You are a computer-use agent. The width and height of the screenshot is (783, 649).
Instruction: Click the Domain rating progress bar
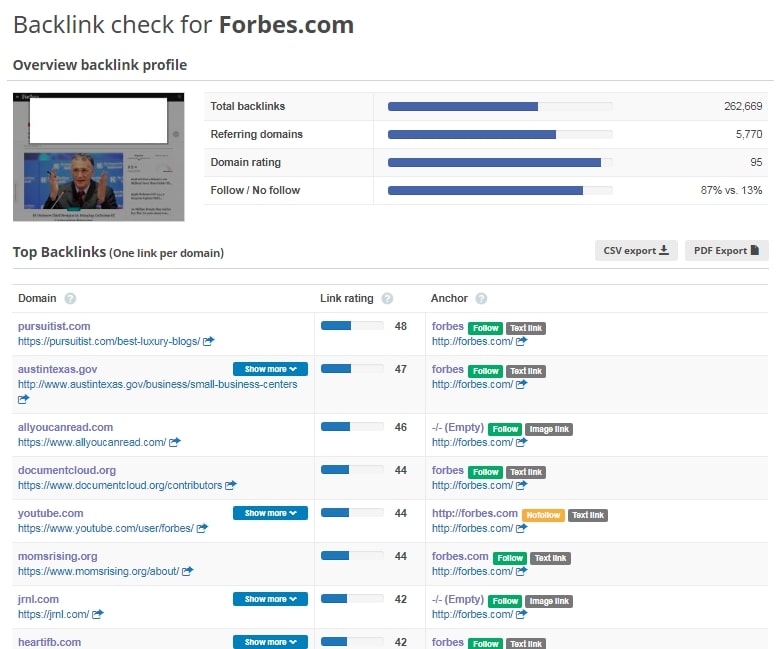pyautogui.click(x=500, y=162)
